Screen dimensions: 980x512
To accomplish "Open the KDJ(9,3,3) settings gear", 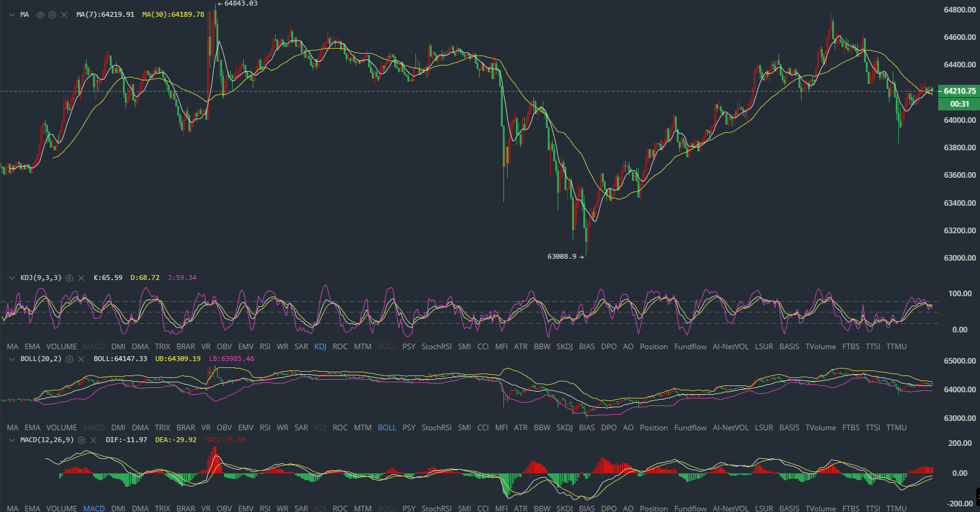I will [69, 278].
